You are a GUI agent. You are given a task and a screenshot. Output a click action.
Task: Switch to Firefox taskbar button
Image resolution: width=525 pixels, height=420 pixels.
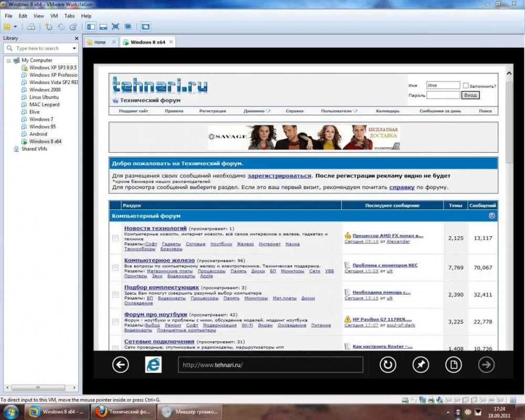tap(123, 412)
